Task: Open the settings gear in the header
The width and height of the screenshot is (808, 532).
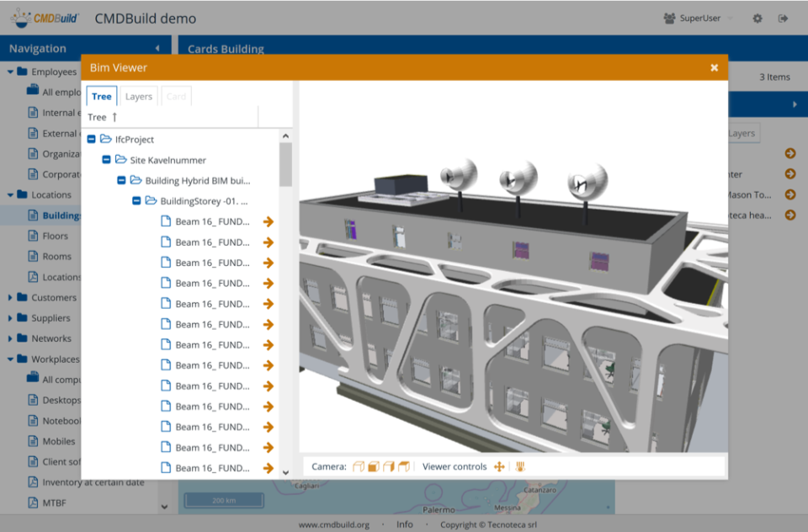Action: [x=757, y=19]
